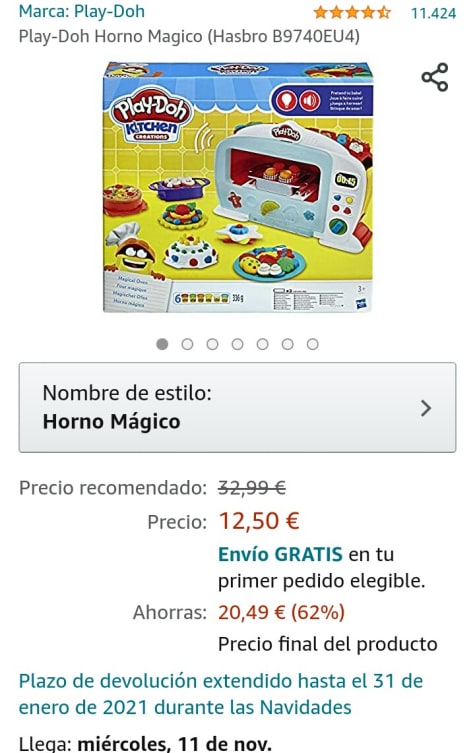The width and height of the screenshot is (475, 753).
Task: Click the 32,99 € recommended price
Action: pos(252,488)
